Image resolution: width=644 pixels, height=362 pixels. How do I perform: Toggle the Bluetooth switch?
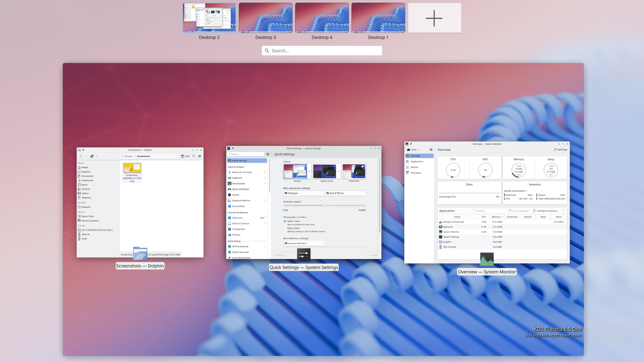[263, 218]
